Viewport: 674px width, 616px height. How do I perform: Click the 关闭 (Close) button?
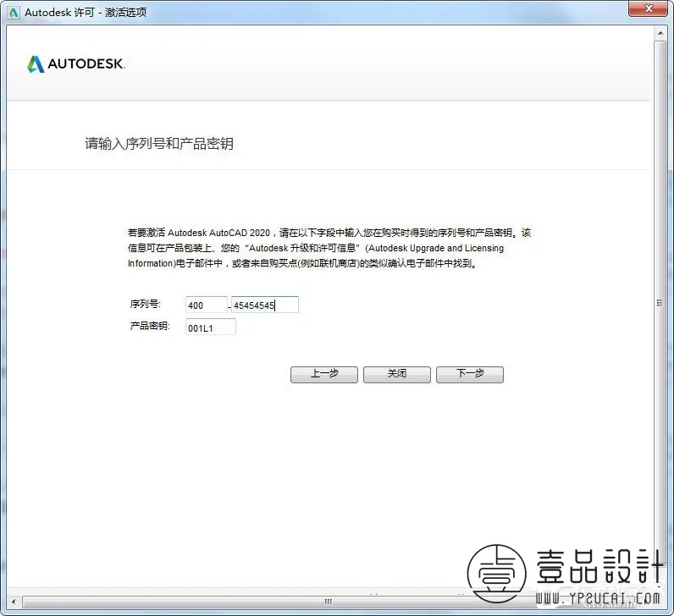pyautogui.click(x=397, y=374)
